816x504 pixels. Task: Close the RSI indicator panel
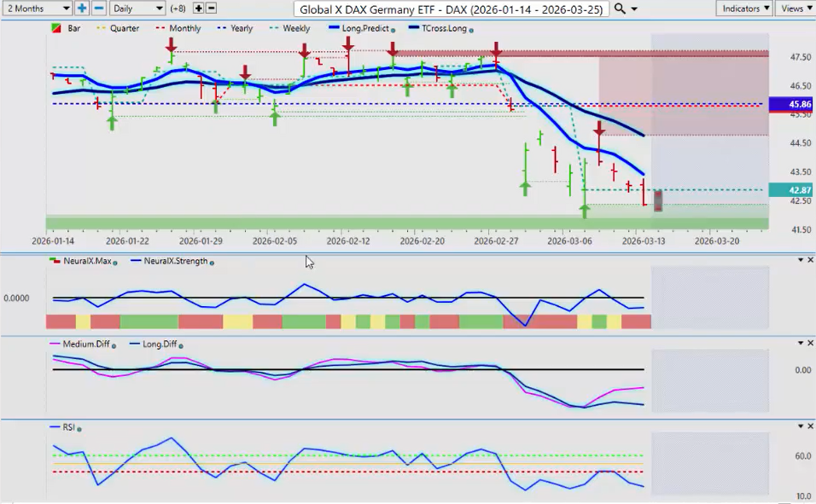coord(810,426)
